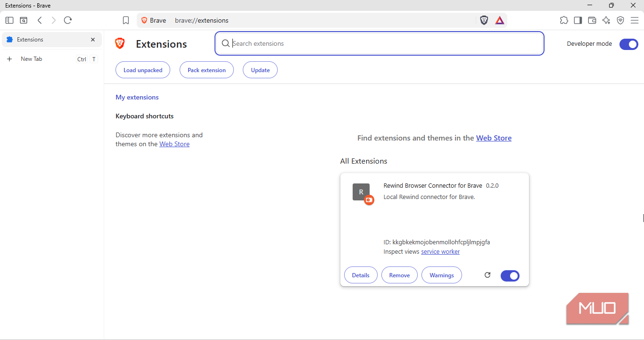Go back with the back arrow
The image size is (644, 340).
coord(40,20)
